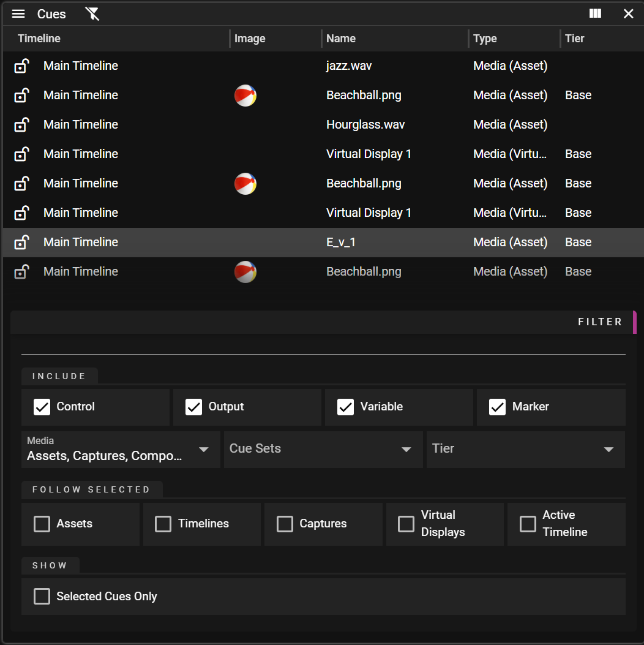Image resolution: width=644 pixels, height=645 pixels.
Task: Switch to the FILTER tab
Action: pyautogui.click(x=600, y=321)
